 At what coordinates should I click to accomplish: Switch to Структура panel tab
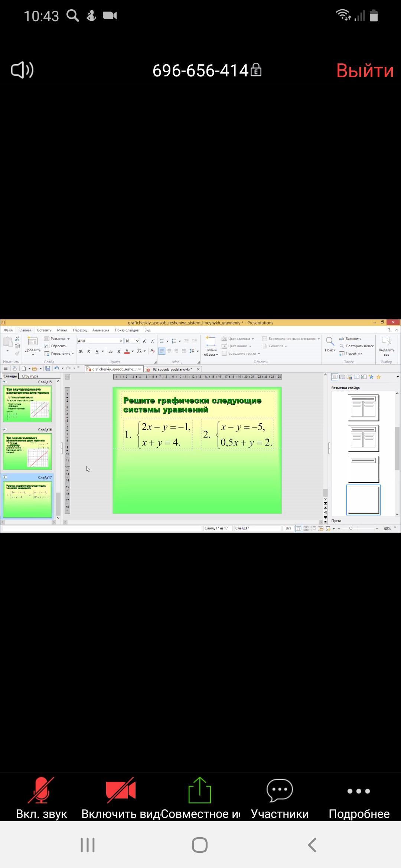click(30, 376)
